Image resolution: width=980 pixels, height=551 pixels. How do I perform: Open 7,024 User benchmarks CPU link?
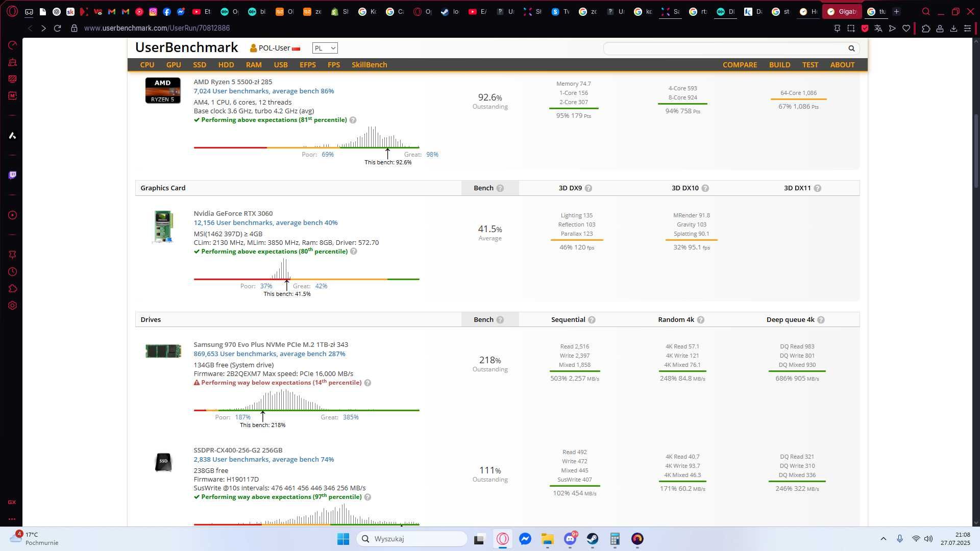click(263, 91)
